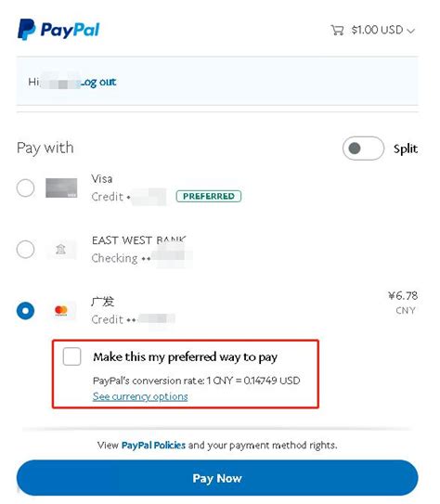This screenshot has width=440, height=504.
Task: Click the EAST WEST BANK account name
Action: [139, 240]
